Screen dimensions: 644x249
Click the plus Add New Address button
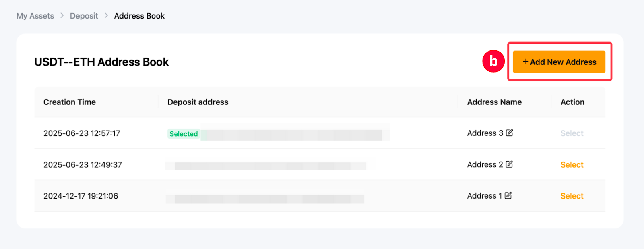pyautogui.click(x=559, y=62)
